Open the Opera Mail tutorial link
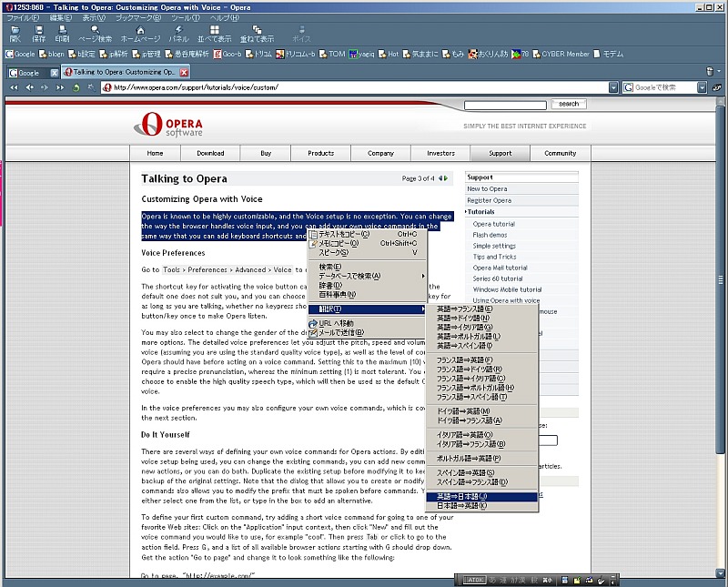 500,268
